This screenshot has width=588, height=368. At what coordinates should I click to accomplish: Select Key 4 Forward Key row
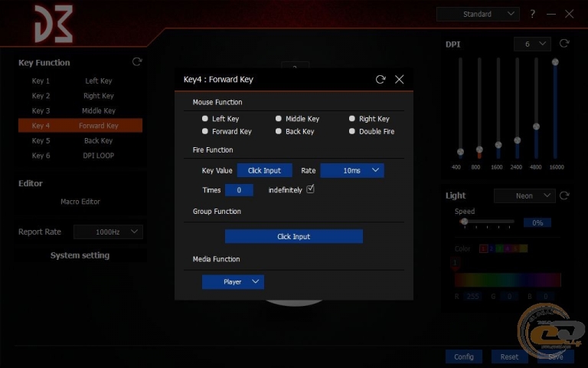tap(80, 126)
